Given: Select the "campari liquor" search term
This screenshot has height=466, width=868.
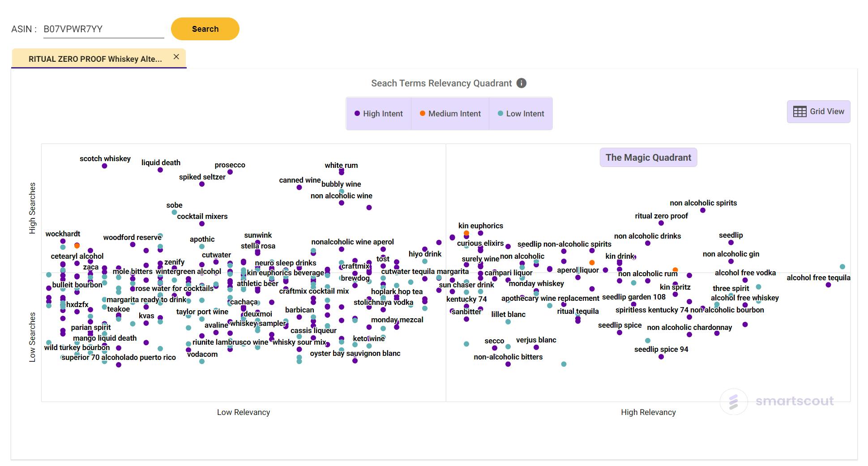Looking at the screenshot, I should coord(509,273).
